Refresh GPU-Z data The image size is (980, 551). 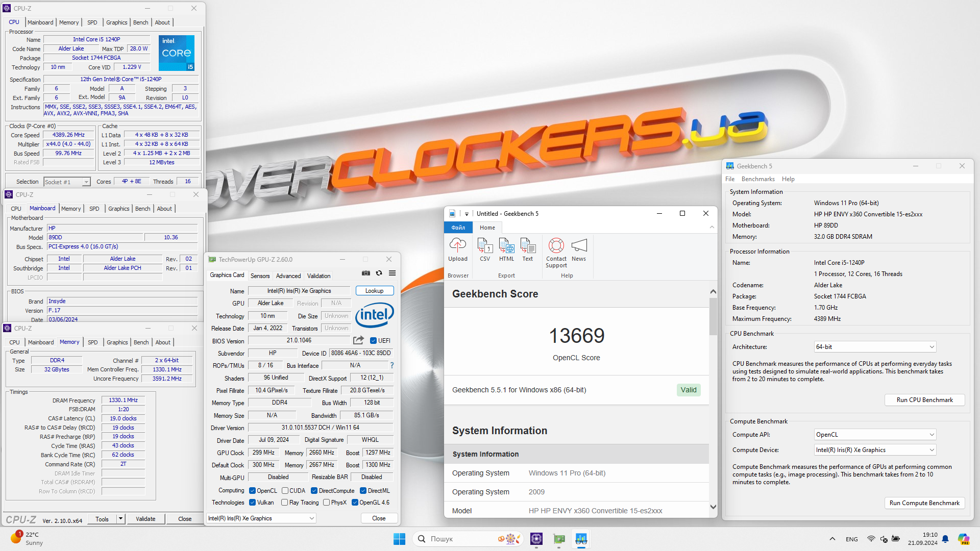[x=379, y=273]
